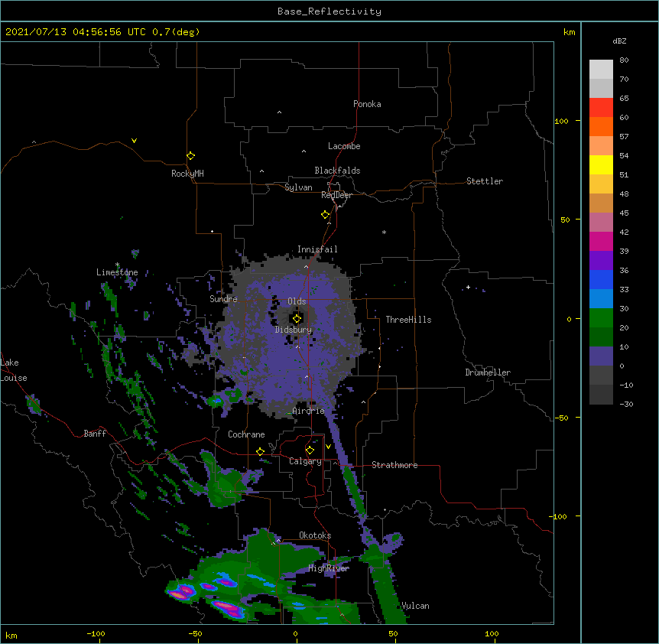
Task: Click the Vulcan label
Action: (x=416, y=606)
